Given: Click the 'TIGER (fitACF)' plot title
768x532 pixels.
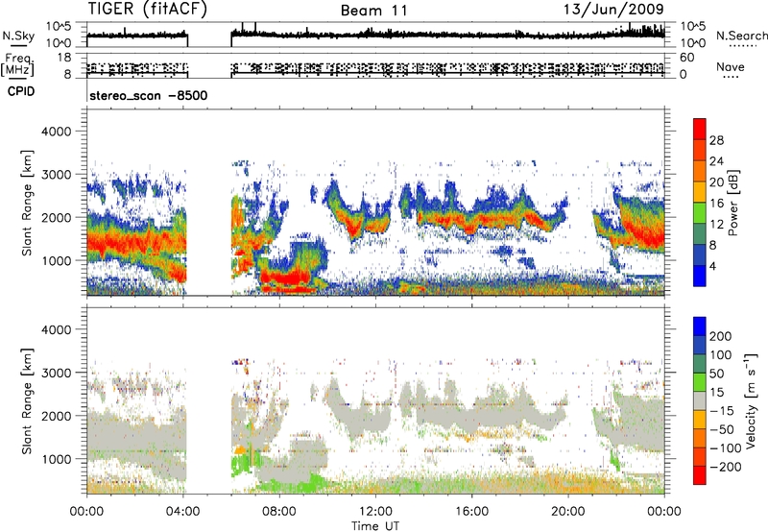Looking at the screenshot, I should point(148,10).
